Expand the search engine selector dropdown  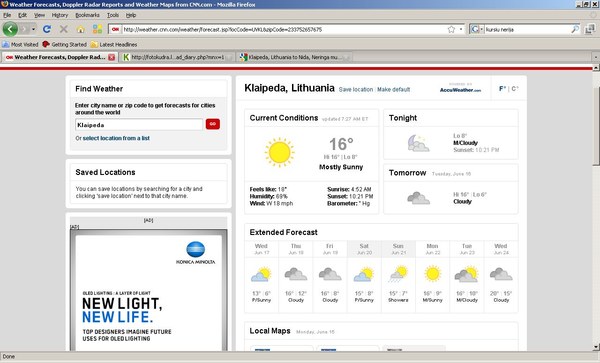[477, 29]
